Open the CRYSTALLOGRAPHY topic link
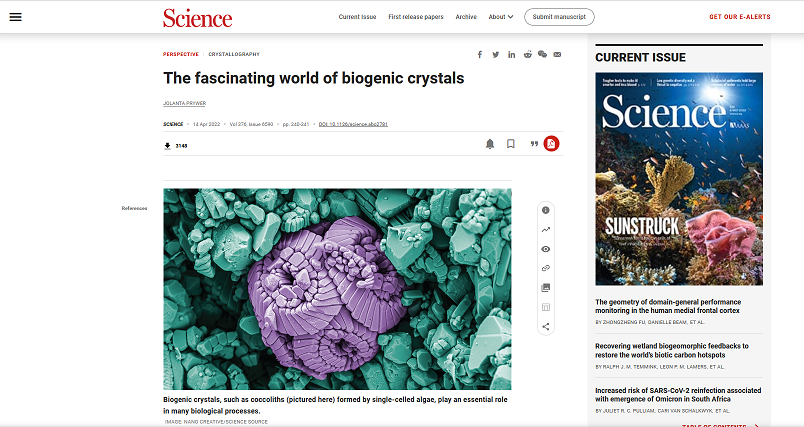This screenshot has width=804, height=427. pos(234,54)
